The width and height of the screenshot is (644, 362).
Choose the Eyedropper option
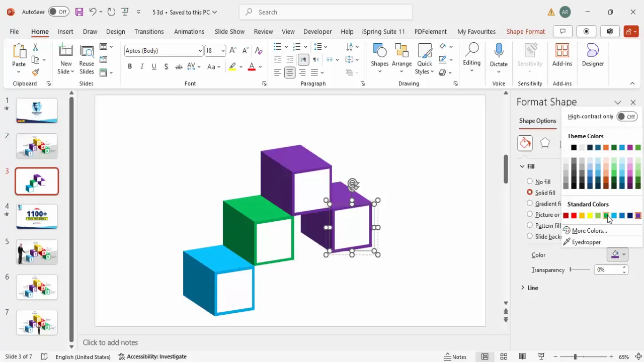(586, 242)
